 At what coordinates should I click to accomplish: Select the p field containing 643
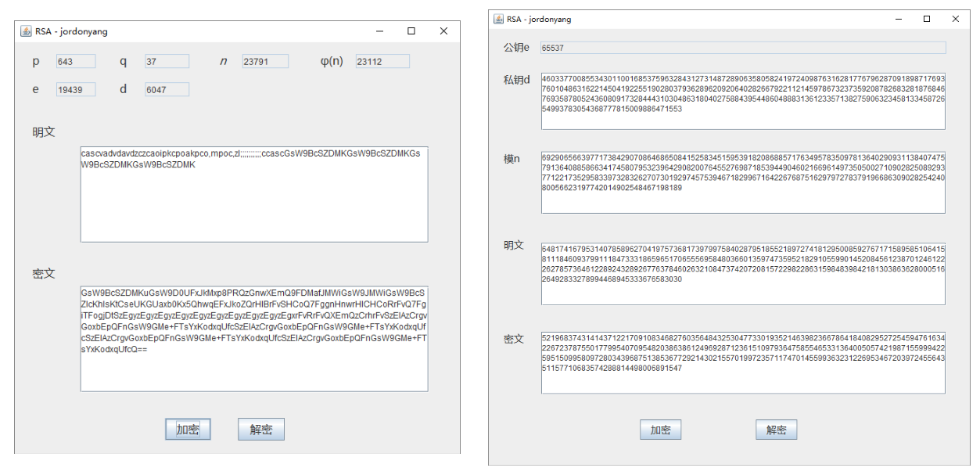click(76, 61)
